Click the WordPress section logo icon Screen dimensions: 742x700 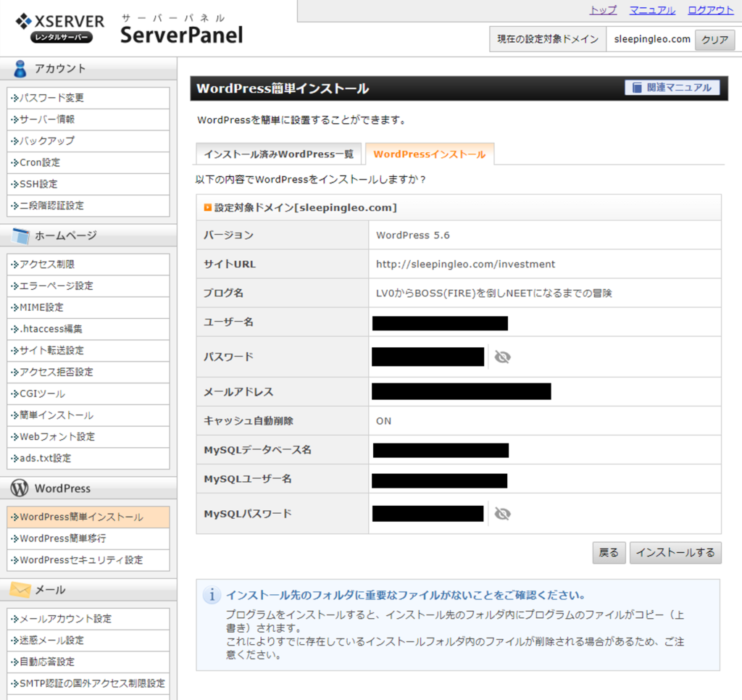[x=20, y=488]
